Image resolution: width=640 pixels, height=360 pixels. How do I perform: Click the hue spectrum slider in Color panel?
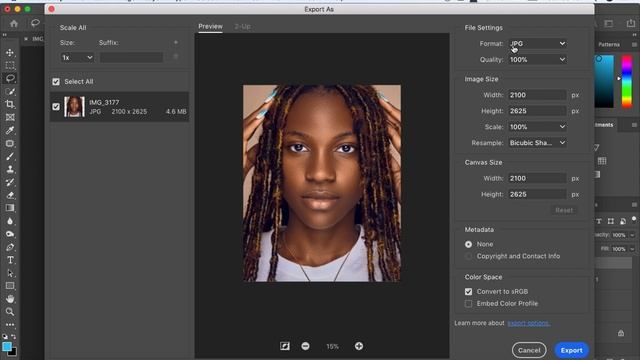tap(627, 82)
